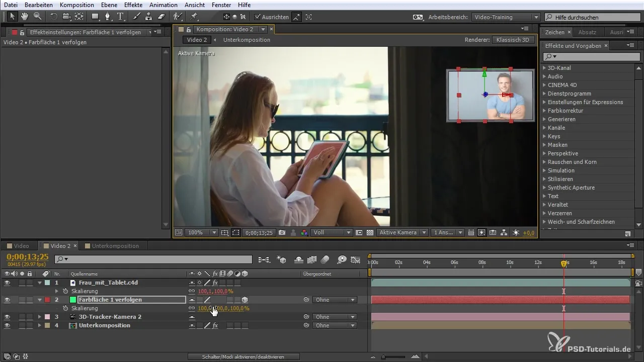Select the Rotation tool
Image resolution: width=644 pixels, height=362 pixels.
tap(54, 17)
